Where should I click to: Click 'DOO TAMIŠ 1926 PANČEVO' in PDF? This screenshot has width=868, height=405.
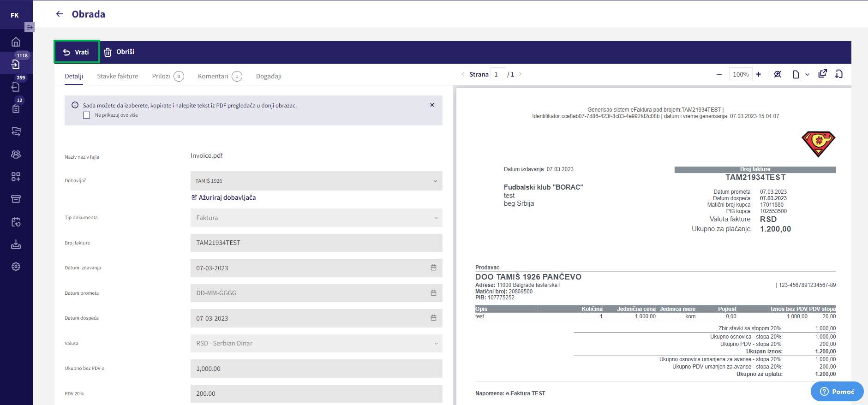pyautogui.click(x=528, y=277)
